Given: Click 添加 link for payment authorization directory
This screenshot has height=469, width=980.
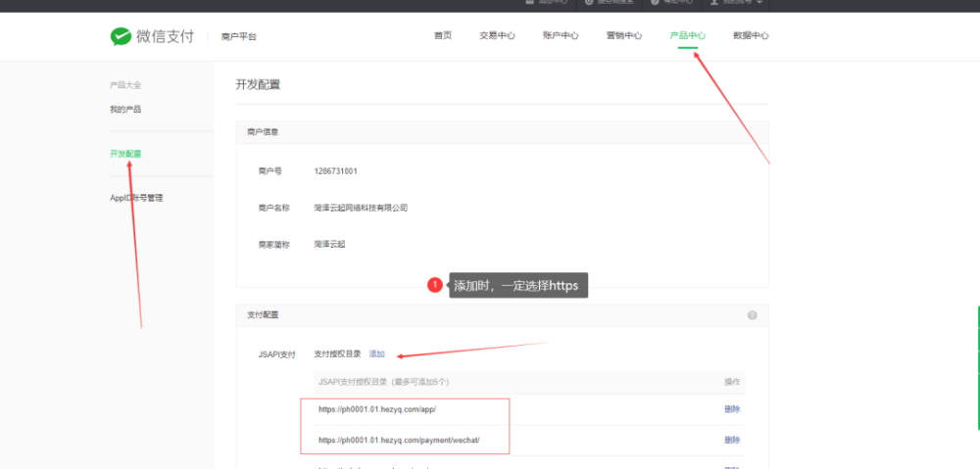Looking at the screenshot, I should pyautogui.click(x=377, y=354).
